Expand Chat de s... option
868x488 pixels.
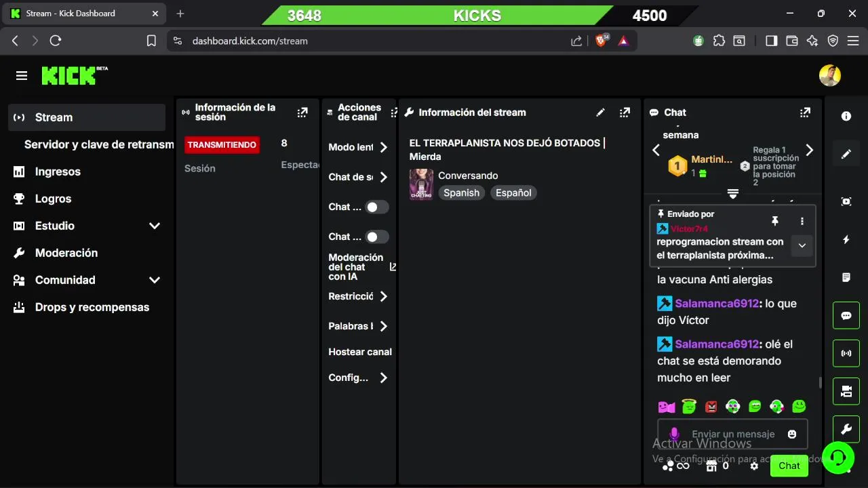coord(358,177)
